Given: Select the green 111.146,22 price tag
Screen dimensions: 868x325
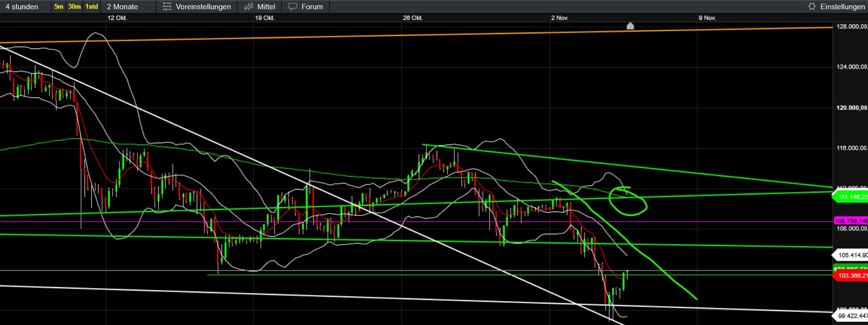Looking at the screenshot, I should tap(851, 197).
